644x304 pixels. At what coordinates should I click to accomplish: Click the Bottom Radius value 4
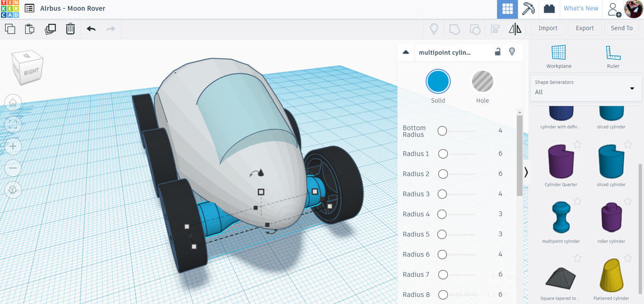point(500,131)
